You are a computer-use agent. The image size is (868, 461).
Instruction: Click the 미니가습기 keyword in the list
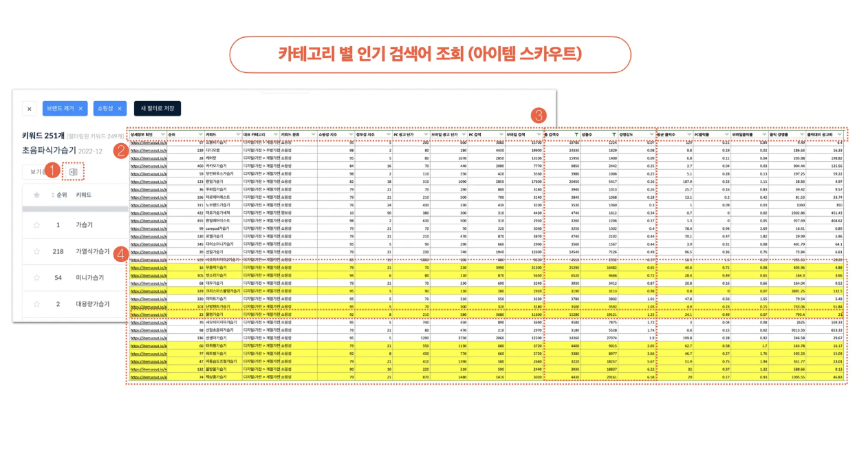tap(89, 277)
